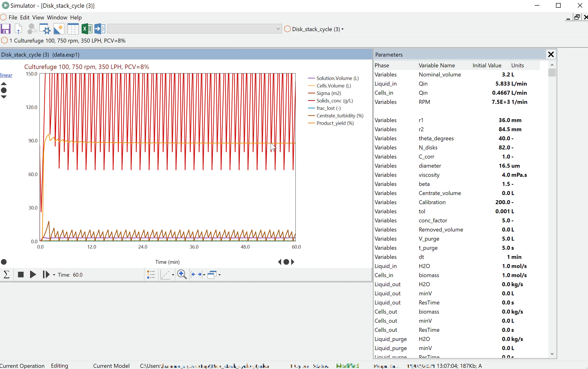Select the Product_yield legend entry
The width and height of the screenshot is (588, 369).
point(331,123)
